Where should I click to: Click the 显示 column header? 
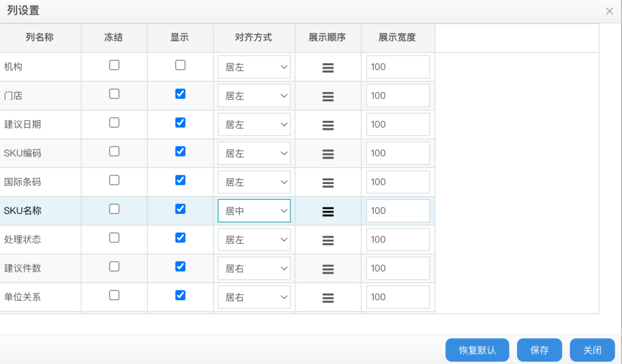pos(181,38)
